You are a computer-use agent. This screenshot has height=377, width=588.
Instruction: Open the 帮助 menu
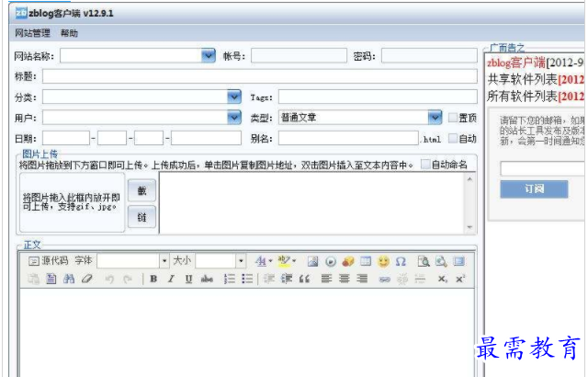coord(69,33)
